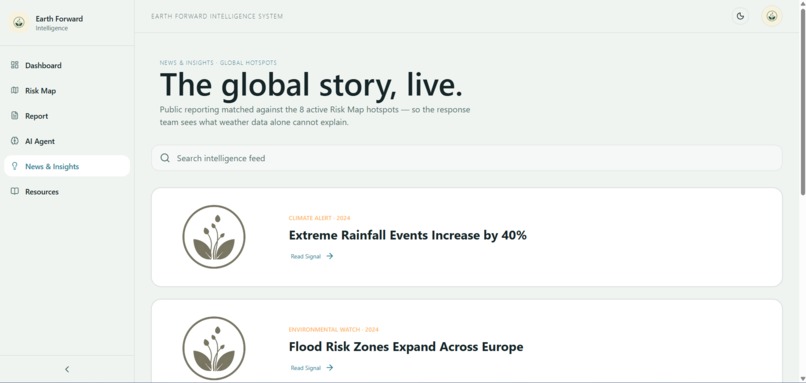The image size is (806, 383).
Task: Click the arrow beside Extreme Rainfall Read Signal
Action: click(x=329, y=256)
